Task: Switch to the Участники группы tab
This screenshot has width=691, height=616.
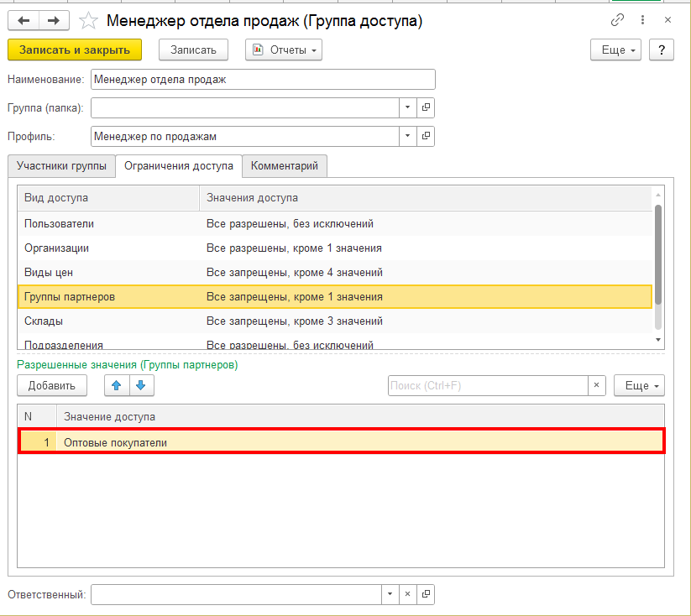Action: pyautogui.click(x=61, y=166)
